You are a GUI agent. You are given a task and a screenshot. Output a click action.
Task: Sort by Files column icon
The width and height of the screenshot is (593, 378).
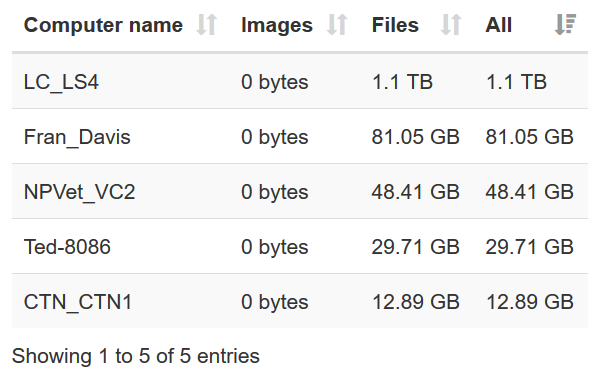pyautogui.click(x=451, y=25)
